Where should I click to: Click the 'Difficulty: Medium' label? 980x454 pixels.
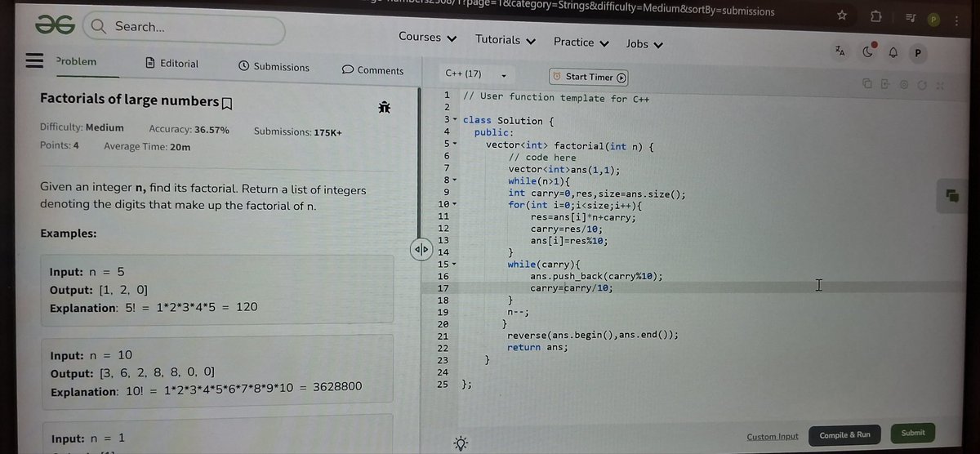tap(82, 127)
